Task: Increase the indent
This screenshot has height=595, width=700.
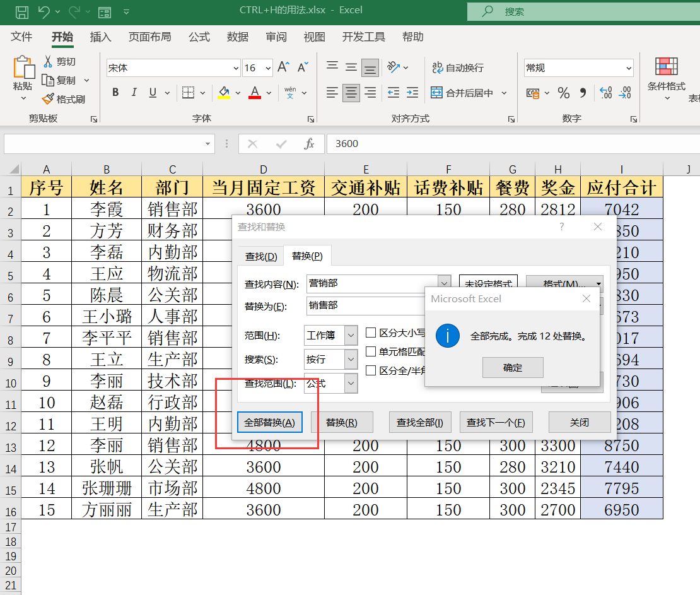Action: point(412,93)
